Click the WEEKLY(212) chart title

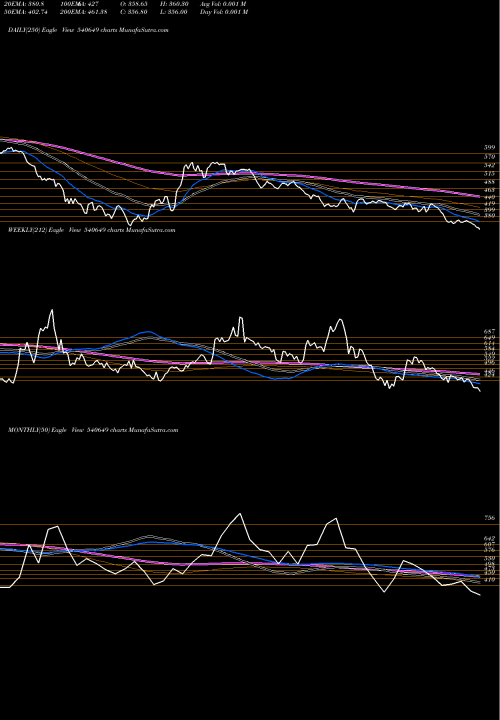click(91, 230)
